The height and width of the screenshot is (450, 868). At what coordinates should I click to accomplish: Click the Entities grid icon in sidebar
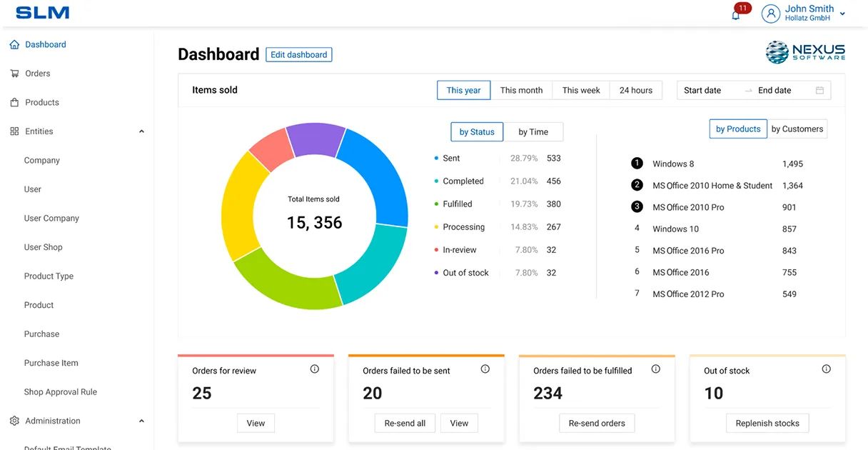point(14,131)
